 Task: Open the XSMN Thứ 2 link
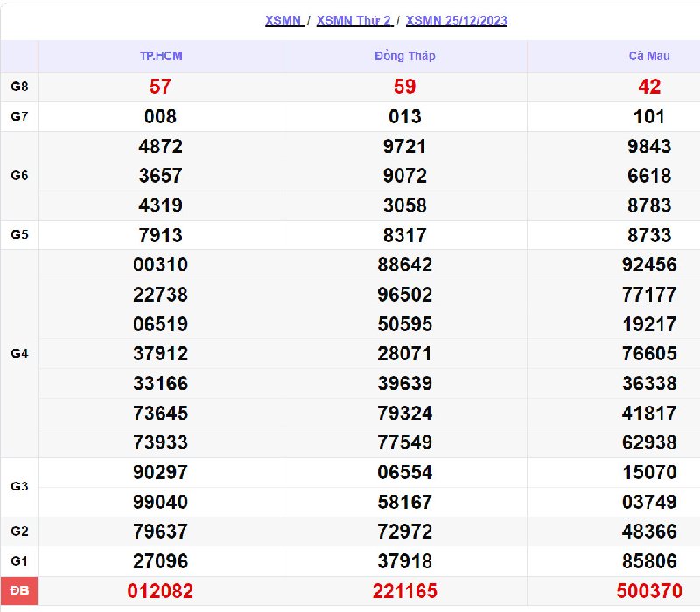[x=353, y=21]
